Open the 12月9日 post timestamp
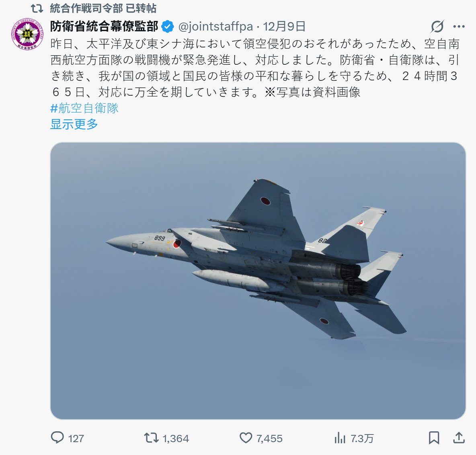This screenshot has width=476, height=455. click(284, 27)
